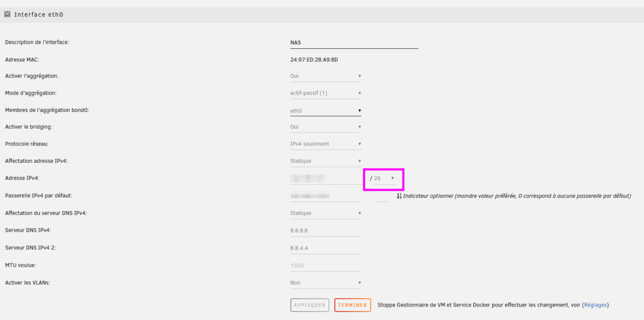Click the Interface eth0 header title
644x320 pixels.
39,14
